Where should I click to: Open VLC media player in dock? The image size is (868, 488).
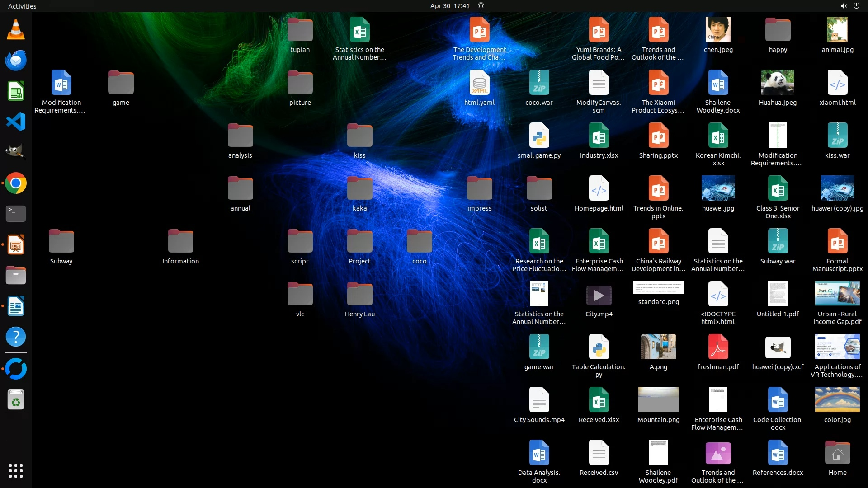coord(16,30)
